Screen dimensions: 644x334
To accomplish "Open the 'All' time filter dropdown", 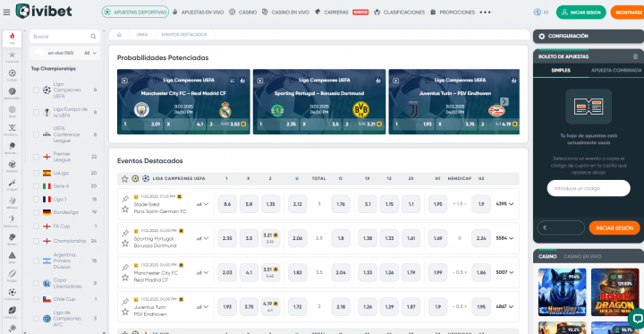I will click(90, 53).
